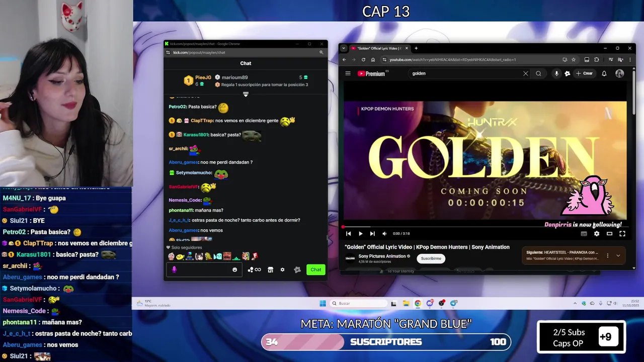Click the Crear button on YouTube
The height and width of the screenshot is (362, 644).
click(x=584, y=73)
